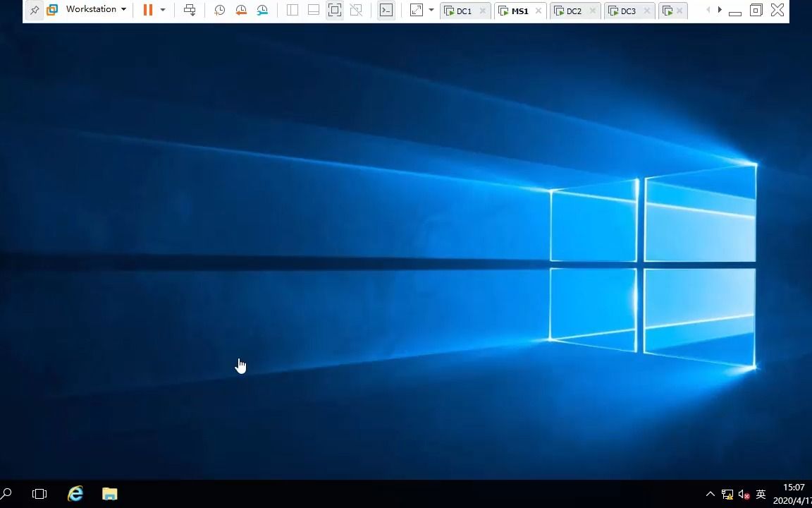Screen dimensions: 812x508
Task: Click the VMware Workstation logo icon
Action: tap(52, 9)
